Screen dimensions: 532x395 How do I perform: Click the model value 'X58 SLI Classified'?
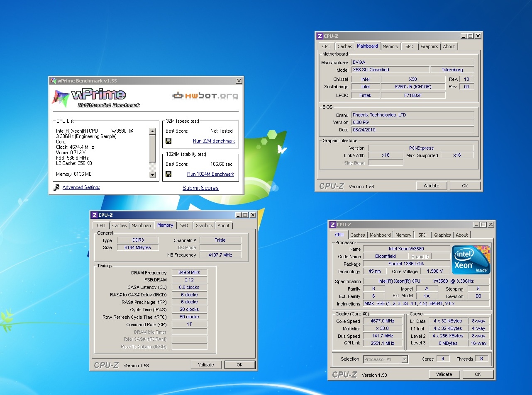click(390, 70)
